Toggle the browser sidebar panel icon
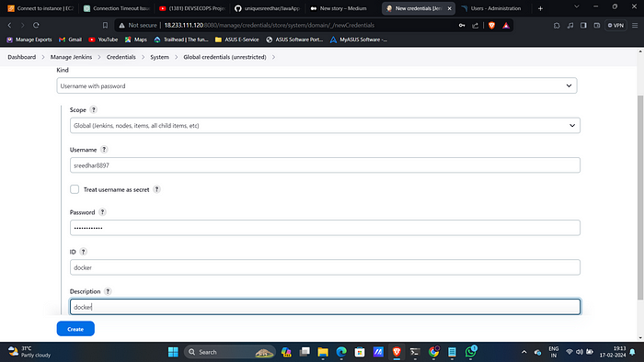This screenshot has width=644, height=362. click(583, 26)
